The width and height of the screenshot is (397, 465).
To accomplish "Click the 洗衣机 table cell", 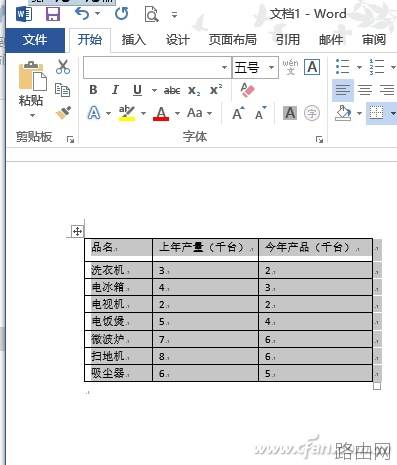I will pos(118,270).
